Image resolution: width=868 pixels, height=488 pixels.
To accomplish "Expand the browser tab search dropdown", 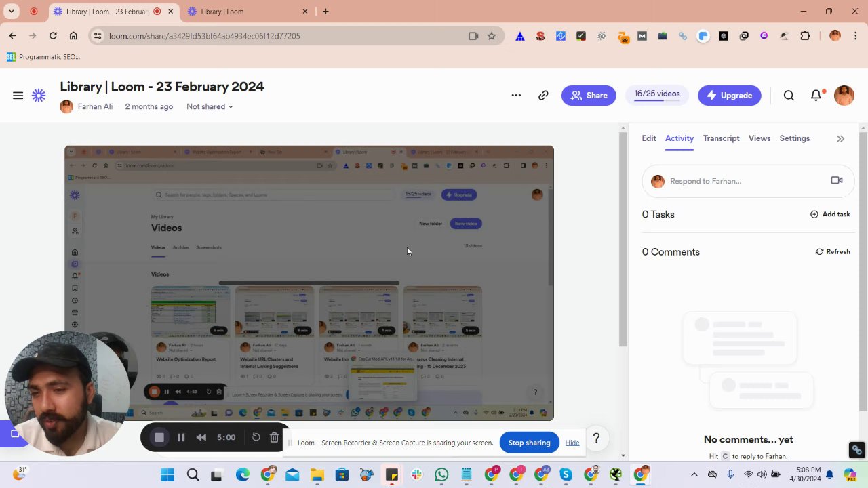I will (x=12, y=12).
